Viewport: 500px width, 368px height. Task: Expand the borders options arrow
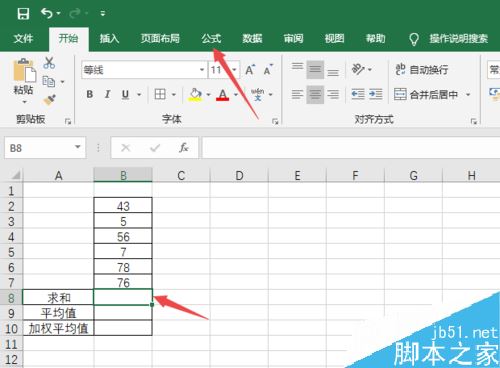pyautogui.click(x=174, y=95)
